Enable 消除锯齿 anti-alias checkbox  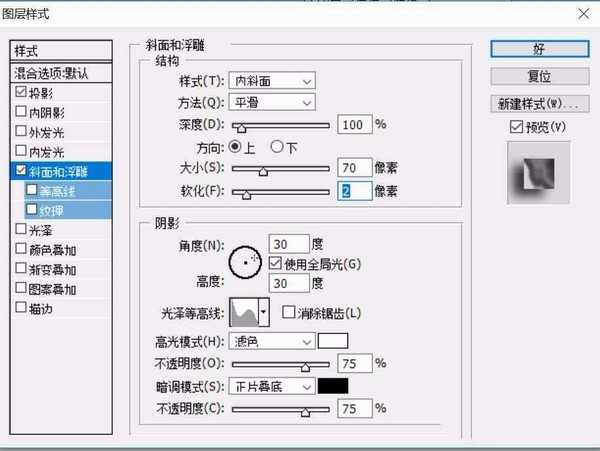point(289,313)
